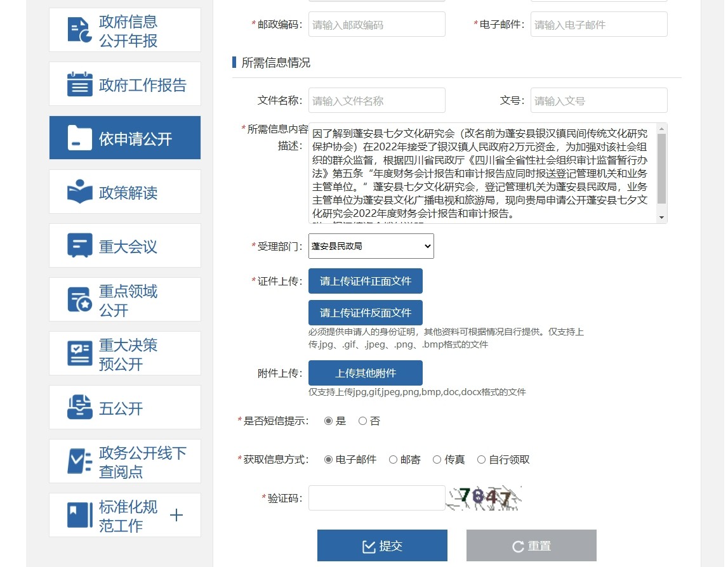Expand 标准化规范工作 with the plus sign
This screenshot has width=728, height=567.
(x=176, y=516)
